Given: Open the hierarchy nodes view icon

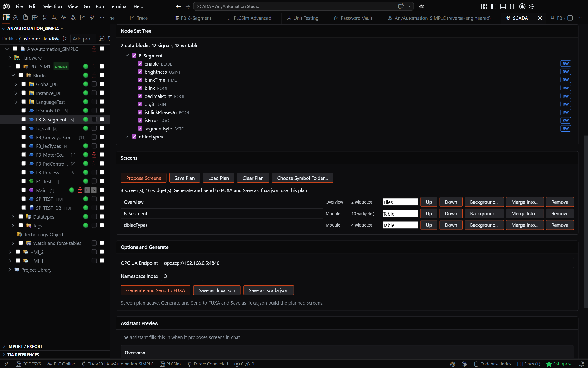Looking at the screenshot, I should click(73, 17).
